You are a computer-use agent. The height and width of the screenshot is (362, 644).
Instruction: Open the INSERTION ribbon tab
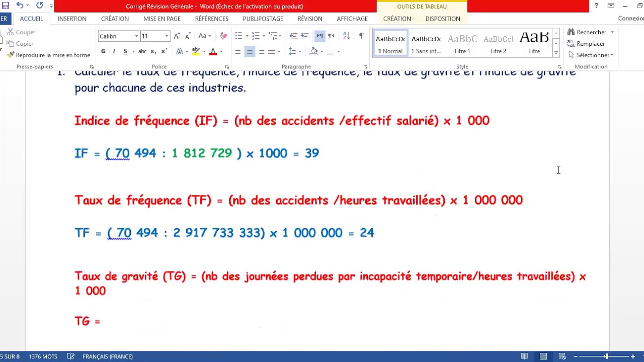click(x=72, y=19)
